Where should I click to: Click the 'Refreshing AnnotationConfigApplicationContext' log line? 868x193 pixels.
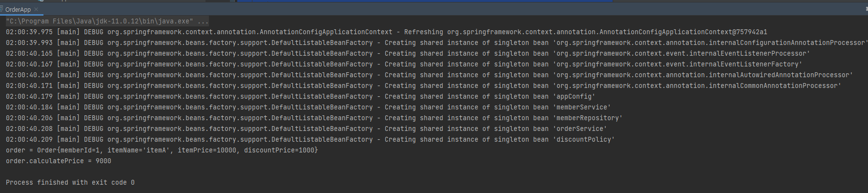(x=386, y=32)
